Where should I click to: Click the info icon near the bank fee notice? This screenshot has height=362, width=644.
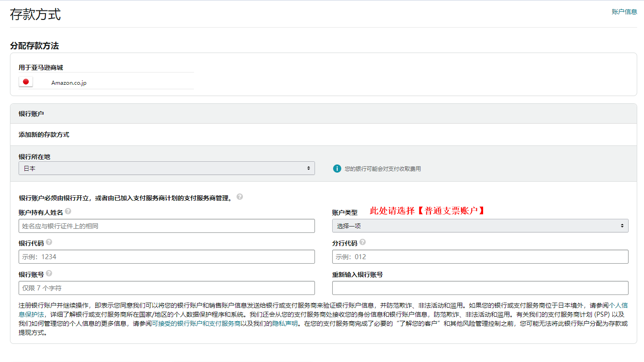(x=337, y=168)
